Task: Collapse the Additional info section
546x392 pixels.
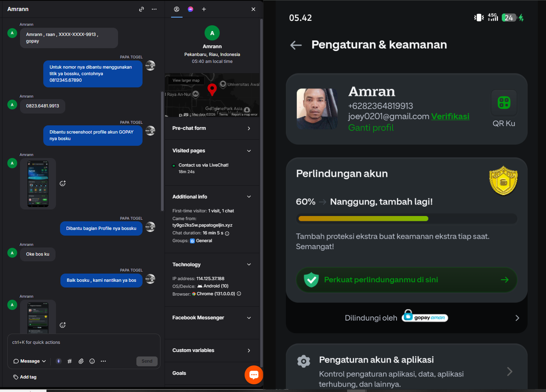Action: tap(212, 197)
